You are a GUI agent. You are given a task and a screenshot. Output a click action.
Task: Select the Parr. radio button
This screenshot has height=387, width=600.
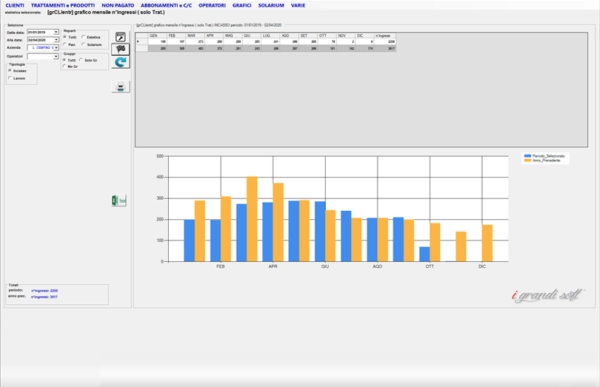[65, 44]
